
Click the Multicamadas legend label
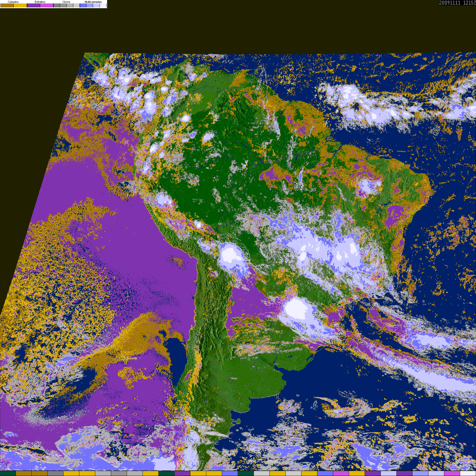[93, 2]
